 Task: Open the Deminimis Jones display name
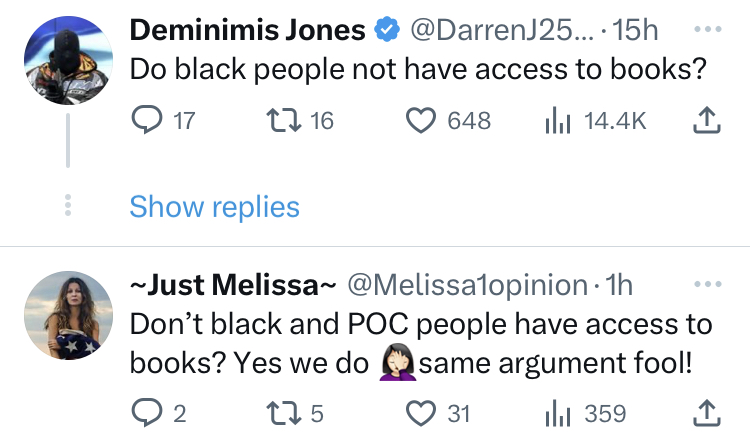click(247, 30)
